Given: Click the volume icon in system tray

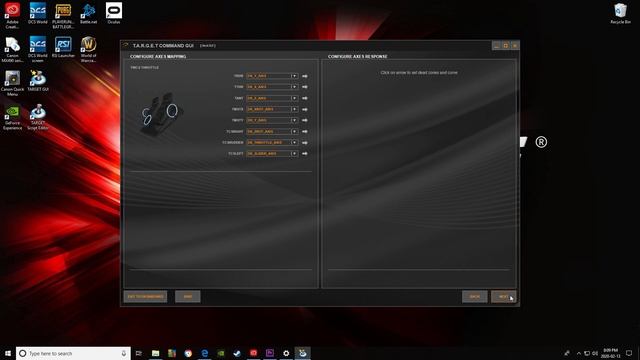Looking at the screenshot, I should pos(595,353).
